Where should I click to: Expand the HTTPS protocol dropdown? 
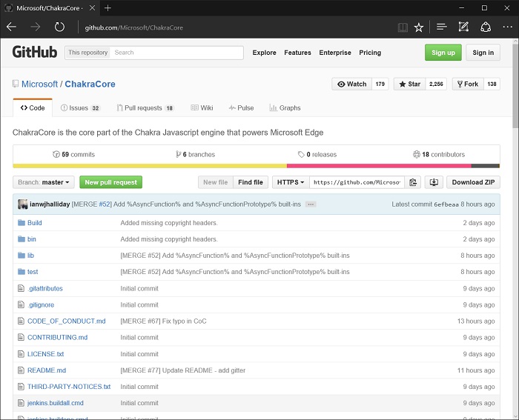(x=290, y=182)
